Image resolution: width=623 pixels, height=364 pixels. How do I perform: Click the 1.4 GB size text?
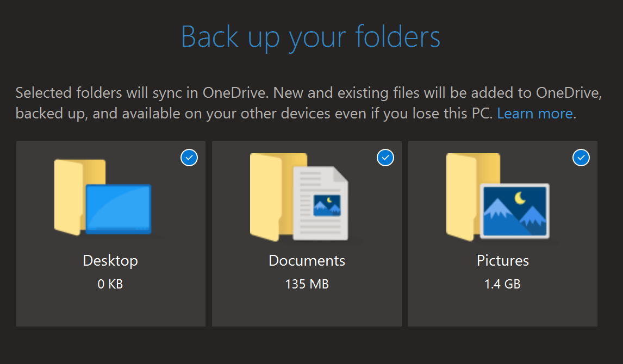click(503, 284)
